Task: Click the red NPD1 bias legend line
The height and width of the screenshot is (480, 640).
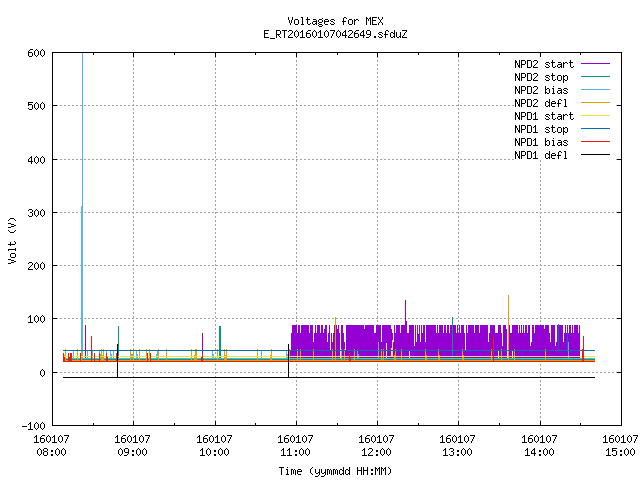Action: pyautogui.click(x=595, y=142)
